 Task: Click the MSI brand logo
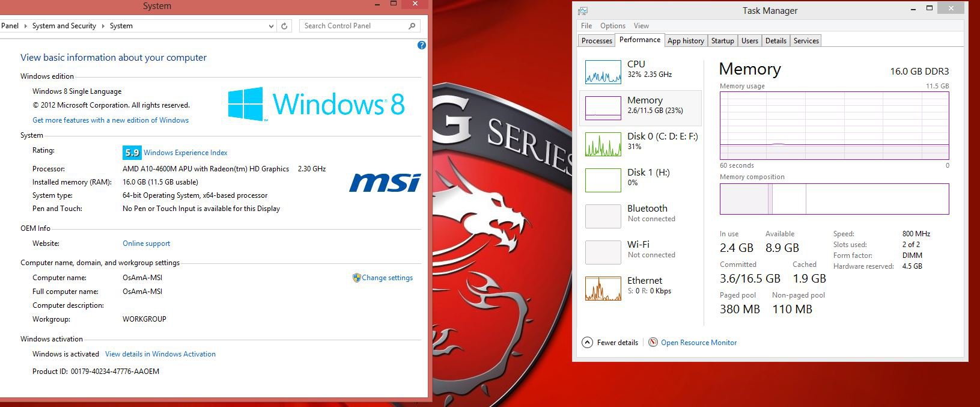[385, 182]
